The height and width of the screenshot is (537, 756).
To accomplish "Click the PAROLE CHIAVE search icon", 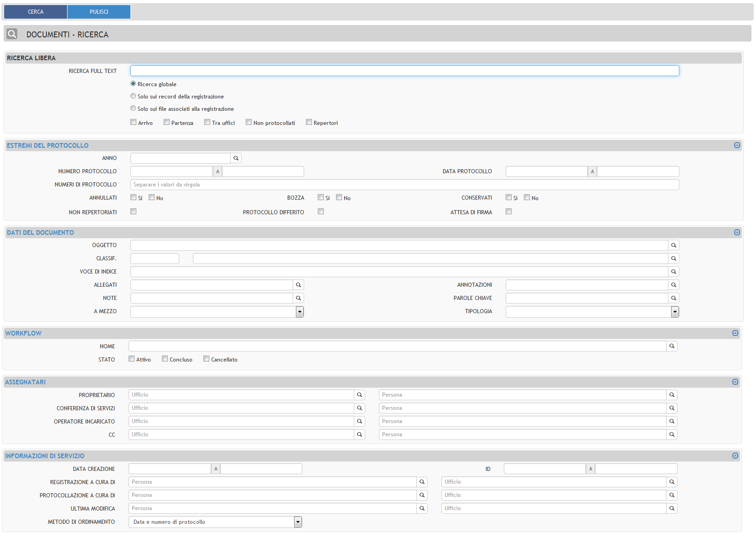I will (x=673, y=298).
